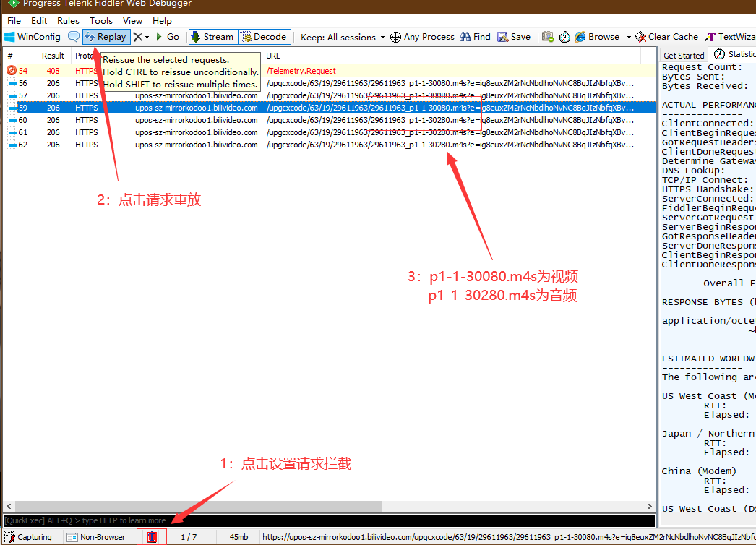Click the /Telemetry.Request URL text
This screenshot has height=545, width=756.
pyautogui.click(x=301, y=71)
